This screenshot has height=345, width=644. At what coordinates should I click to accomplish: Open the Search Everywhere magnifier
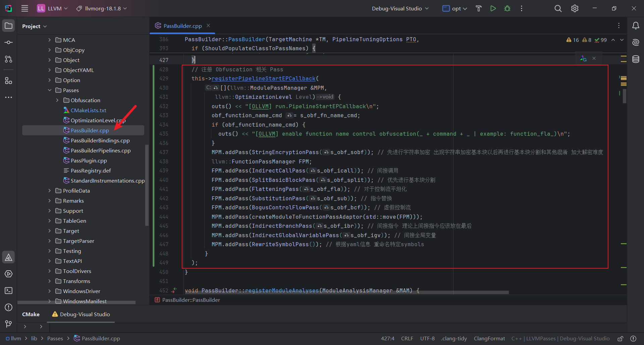point(558,8)
